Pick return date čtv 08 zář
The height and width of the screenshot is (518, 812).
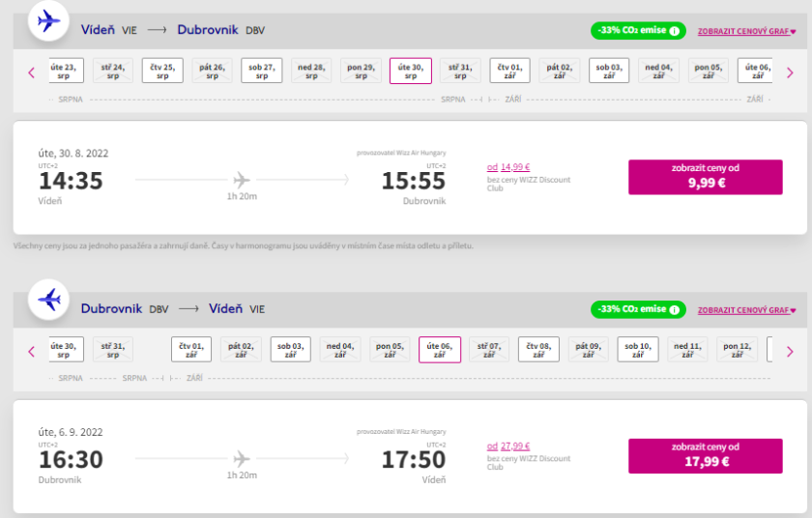[x=538, y=349]
